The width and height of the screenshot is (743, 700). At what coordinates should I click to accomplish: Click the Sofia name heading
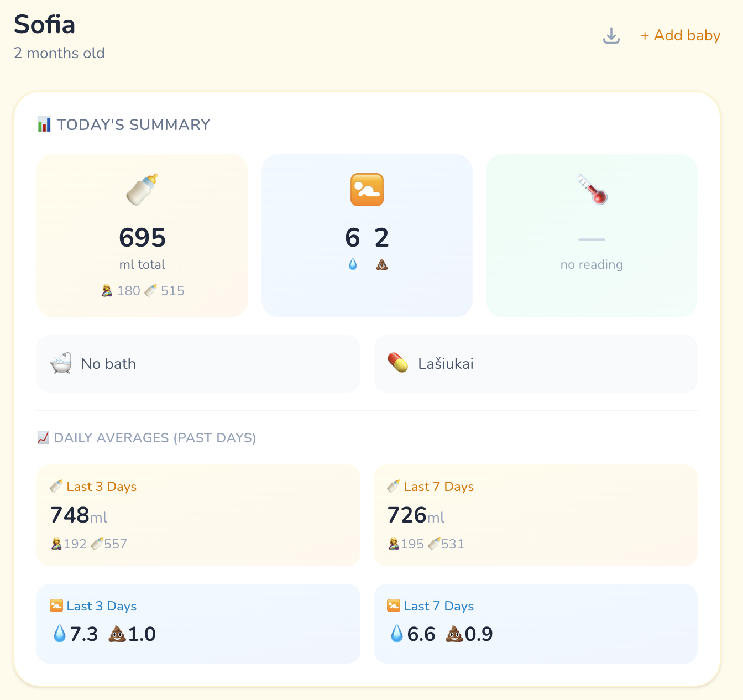[x=44, y=24]
